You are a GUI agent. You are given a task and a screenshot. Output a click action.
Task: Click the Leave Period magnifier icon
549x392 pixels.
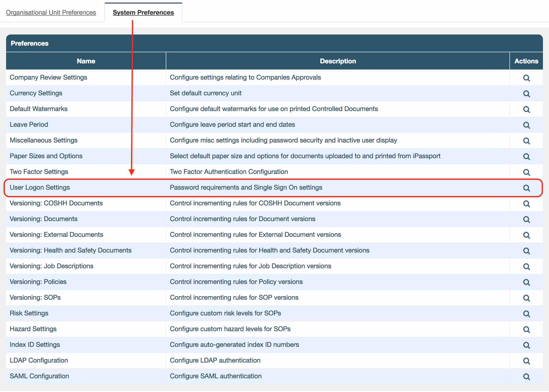point(526,125)
